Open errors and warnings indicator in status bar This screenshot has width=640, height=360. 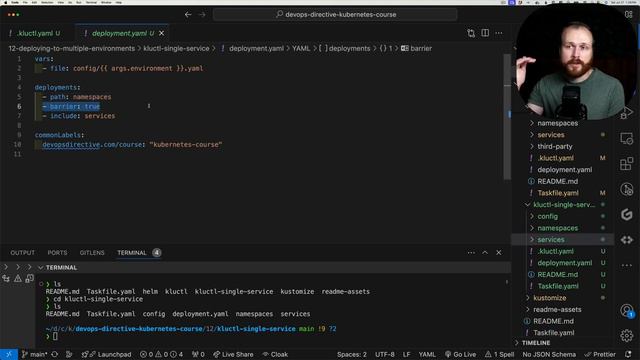pyautogui.click(x=161, y=354)
